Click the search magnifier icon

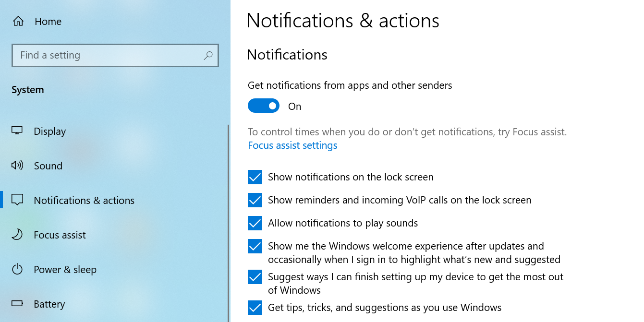(208, 56)
